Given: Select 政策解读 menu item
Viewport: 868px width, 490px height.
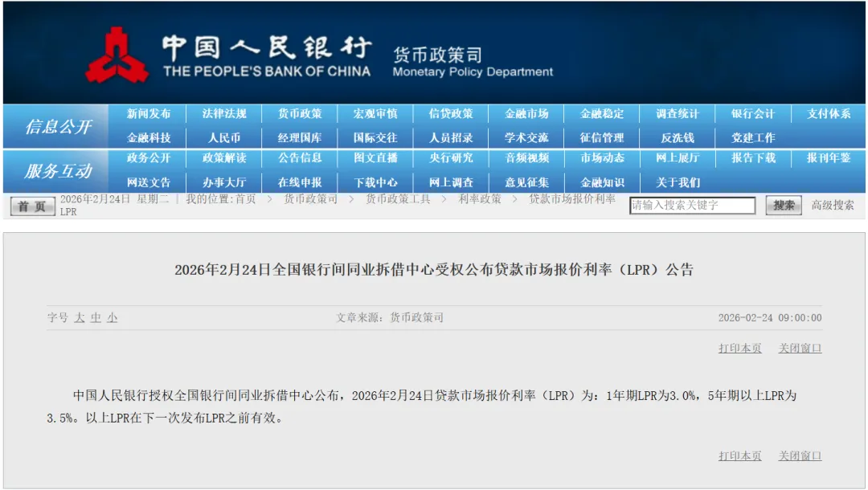Looking at the screenshot, I should [x=224, y=157].
